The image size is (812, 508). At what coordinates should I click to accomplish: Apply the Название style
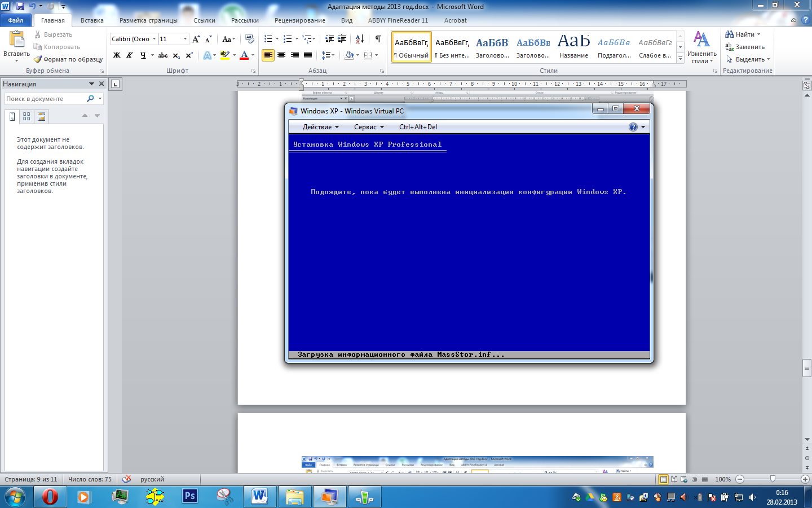573,46
